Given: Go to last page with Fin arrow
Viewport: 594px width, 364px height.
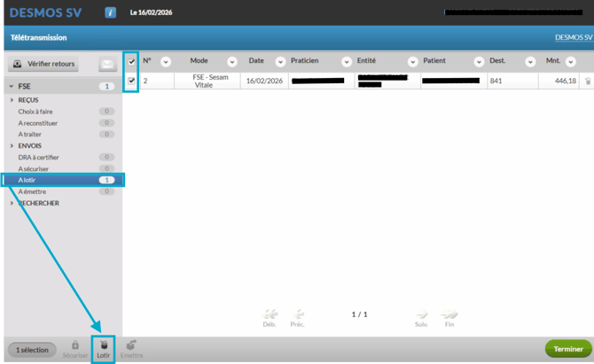Looking at the screenshot, I should click(449, 314).
